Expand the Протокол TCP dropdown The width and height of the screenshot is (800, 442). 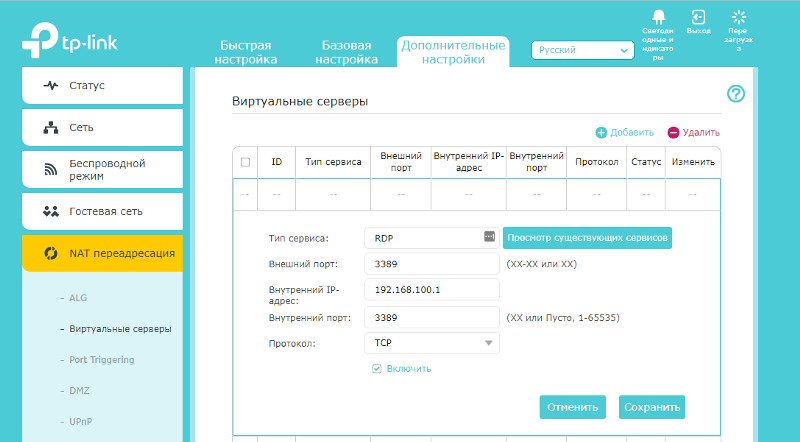click(432, 343)
